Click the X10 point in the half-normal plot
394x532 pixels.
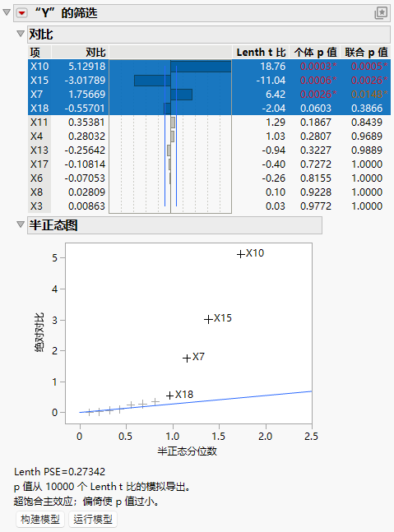[x=241, y=254]
